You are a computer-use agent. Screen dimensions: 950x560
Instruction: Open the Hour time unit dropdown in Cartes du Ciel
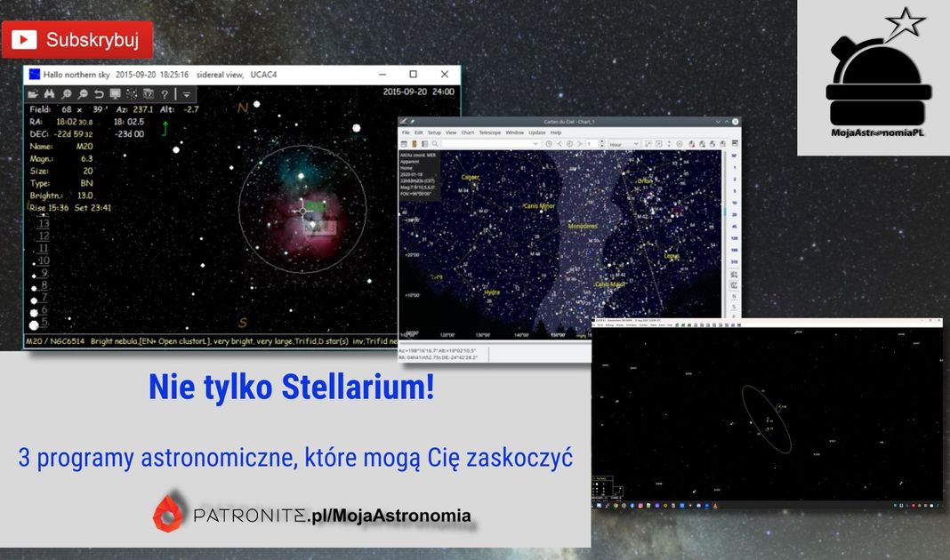click(624, 144)
